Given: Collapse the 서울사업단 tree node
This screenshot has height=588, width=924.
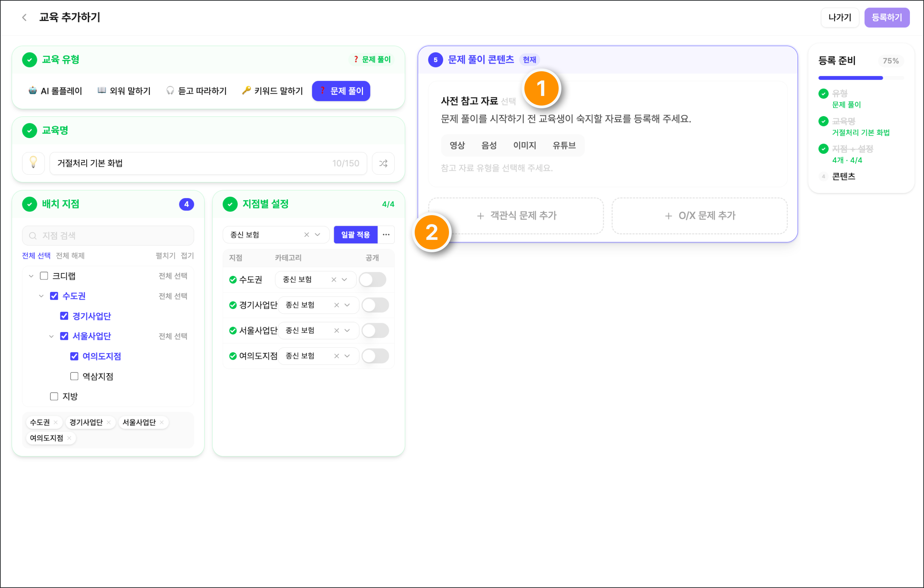Looking at the screenshot, I should click(x=51, y=336).
